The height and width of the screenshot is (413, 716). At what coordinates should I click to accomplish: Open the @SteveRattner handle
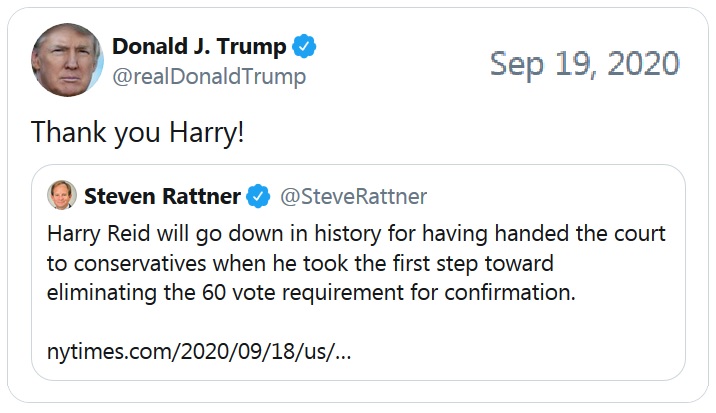(353, 196)
